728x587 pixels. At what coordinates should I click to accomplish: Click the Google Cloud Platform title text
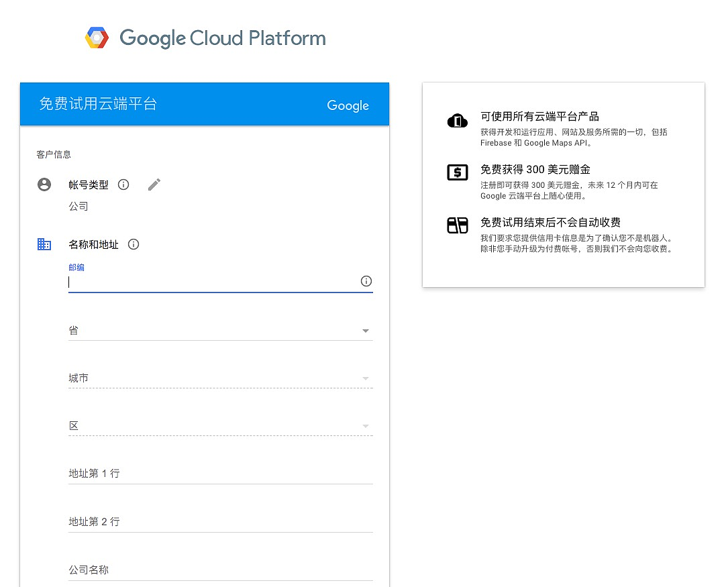pyautogui.click(x=222, y=38)
